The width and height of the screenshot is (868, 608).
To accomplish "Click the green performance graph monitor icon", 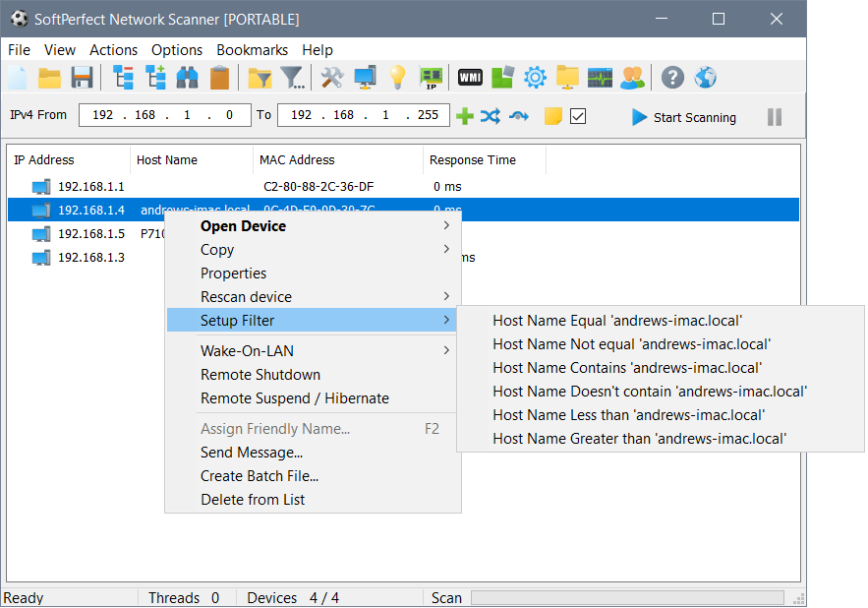I will (x=600, y=78).
